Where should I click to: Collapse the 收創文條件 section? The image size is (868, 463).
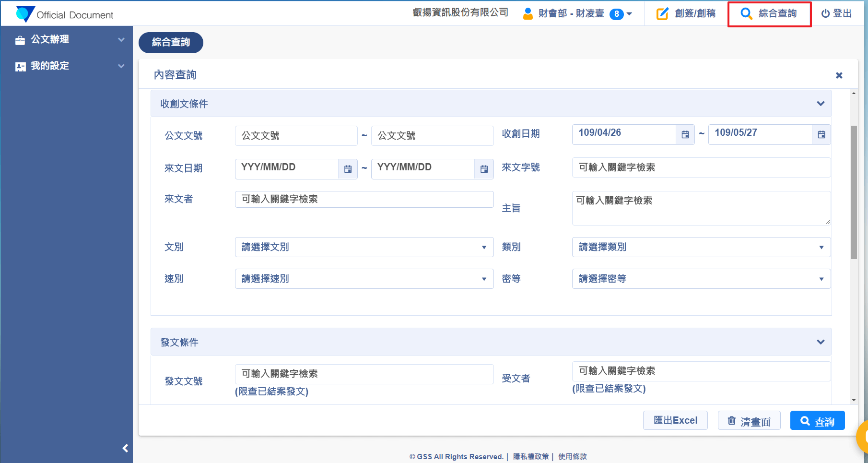tap(821, 104)
